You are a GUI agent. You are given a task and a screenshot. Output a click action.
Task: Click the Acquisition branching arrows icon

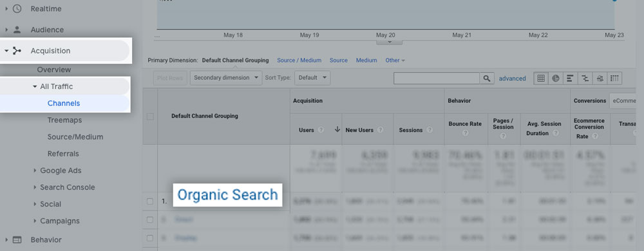(17, 51)
